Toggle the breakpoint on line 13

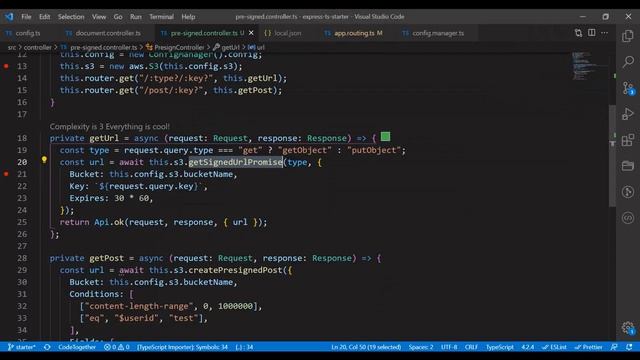point(6,66)
